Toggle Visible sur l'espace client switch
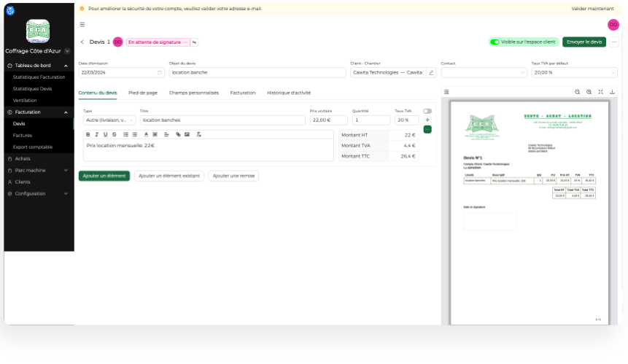628x364 pixels. (495, 42)
